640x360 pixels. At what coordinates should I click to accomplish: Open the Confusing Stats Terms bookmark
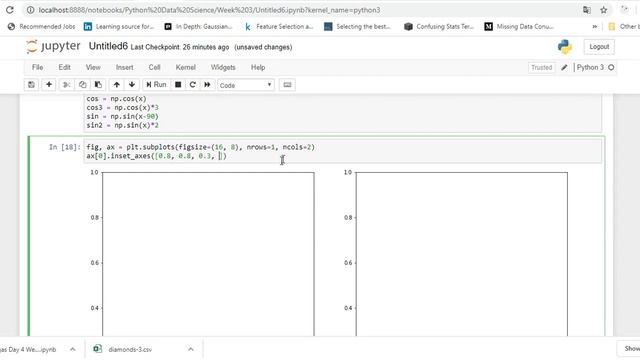[439, 27]
